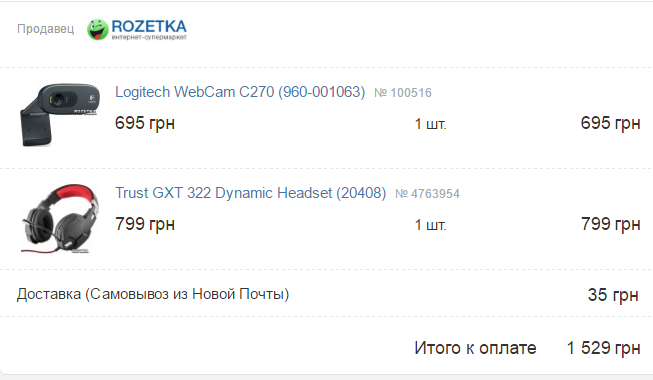The height and width of the screenshot is (380, 653).
Task: Click the delivery cost 35 грн
Action: (613, 295)
